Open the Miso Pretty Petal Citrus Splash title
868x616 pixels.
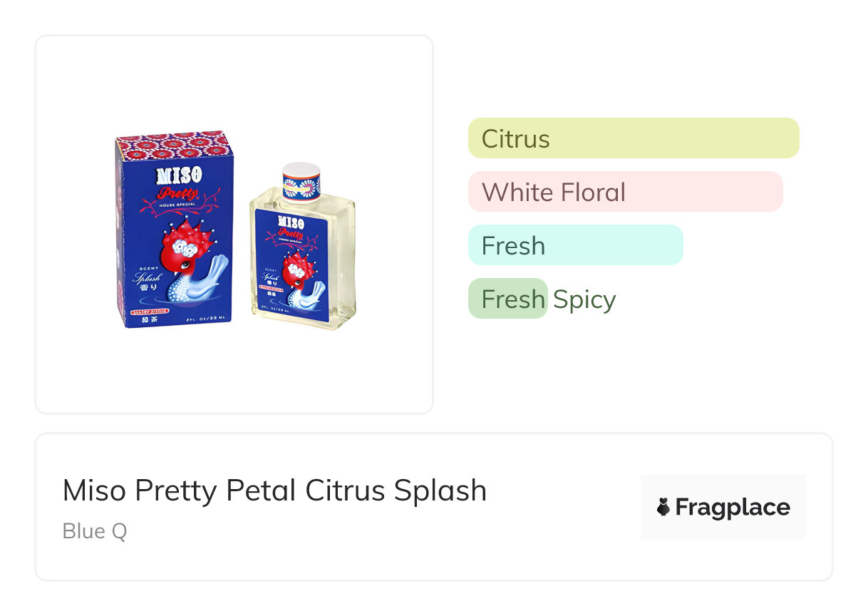[x=274, y=491]
